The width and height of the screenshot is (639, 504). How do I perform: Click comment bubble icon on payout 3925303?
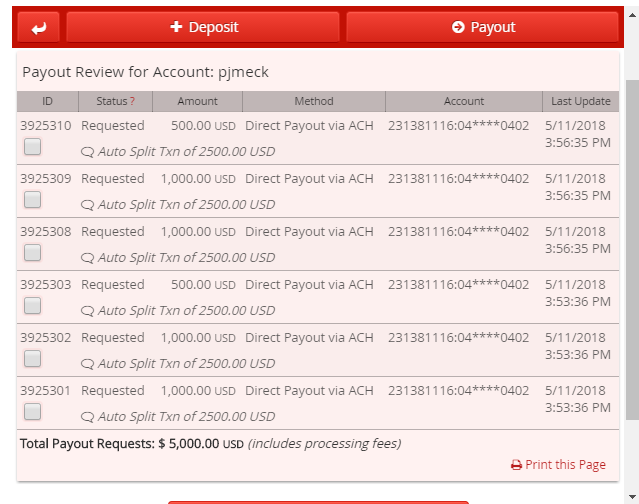click(x=87, y=311)
